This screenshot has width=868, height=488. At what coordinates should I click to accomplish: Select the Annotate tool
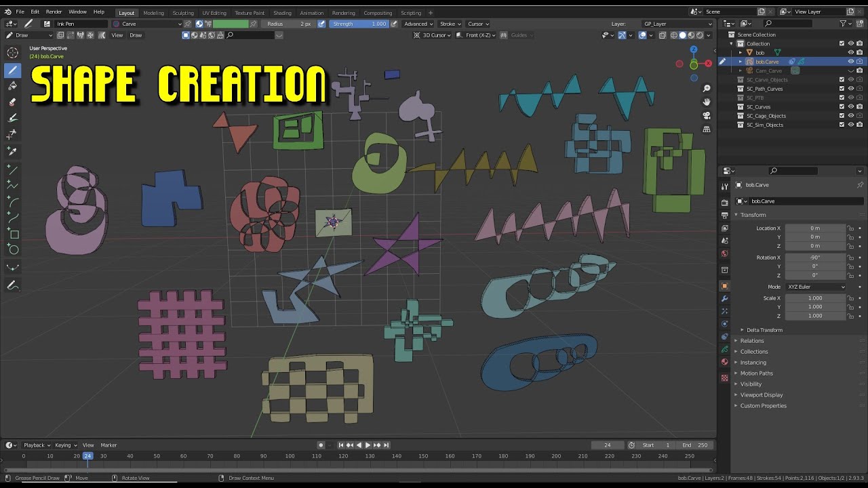coord(13,286)
